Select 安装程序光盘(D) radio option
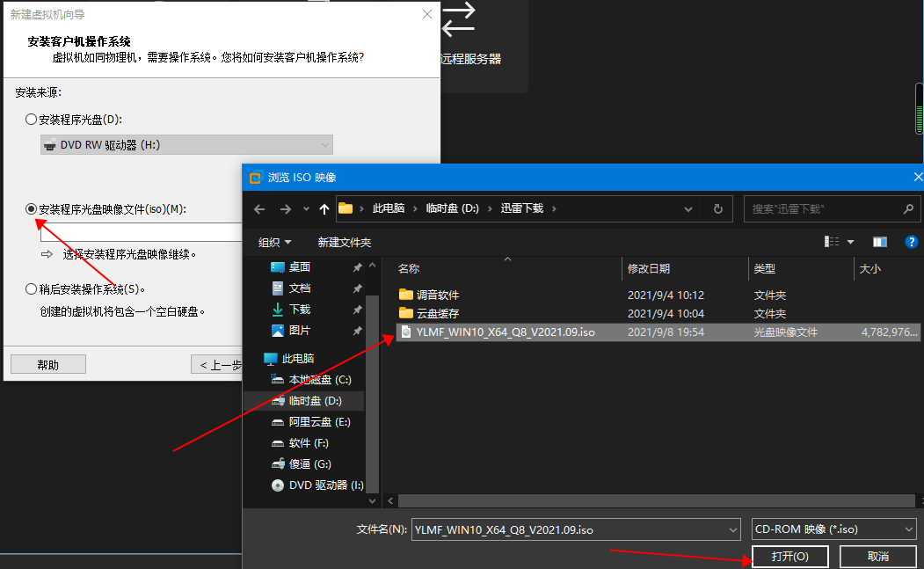Screen dimensions: 924x569 coord(32,119)
